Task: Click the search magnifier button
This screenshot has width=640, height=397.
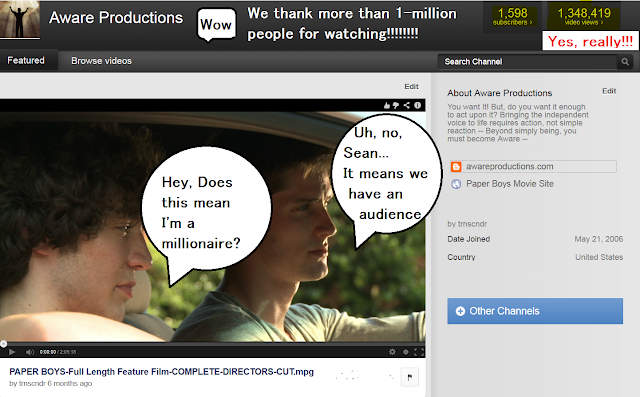Action: tap(625, 62)
